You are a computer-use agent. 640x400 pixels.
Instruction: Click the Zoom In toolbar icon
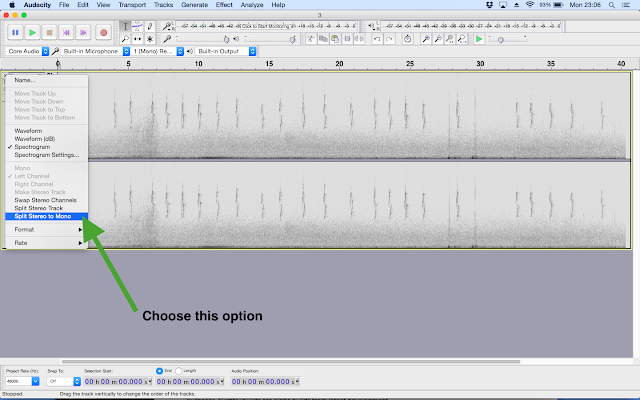tap(426, 39)
